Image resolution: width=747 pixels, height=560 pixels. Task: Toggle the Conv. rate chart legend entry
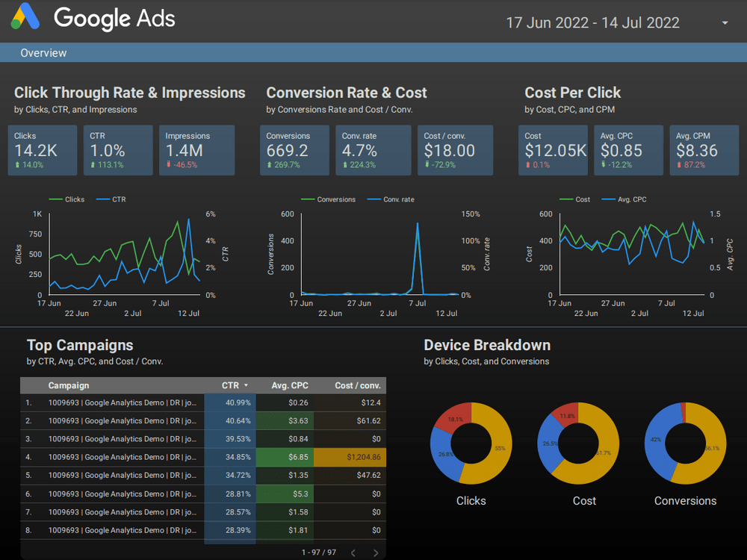click(391, 199)
